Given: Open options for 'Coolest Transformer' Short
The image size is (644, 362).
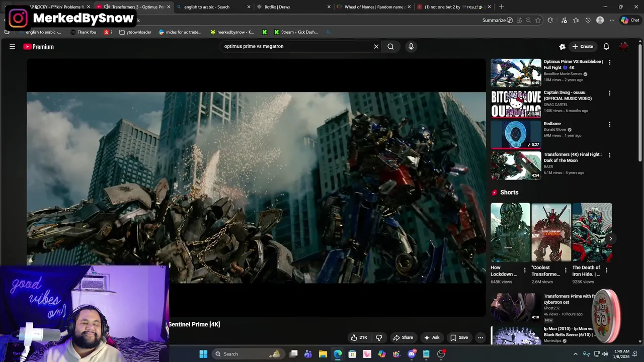Looking at the screenshot, I should (566, 270).
